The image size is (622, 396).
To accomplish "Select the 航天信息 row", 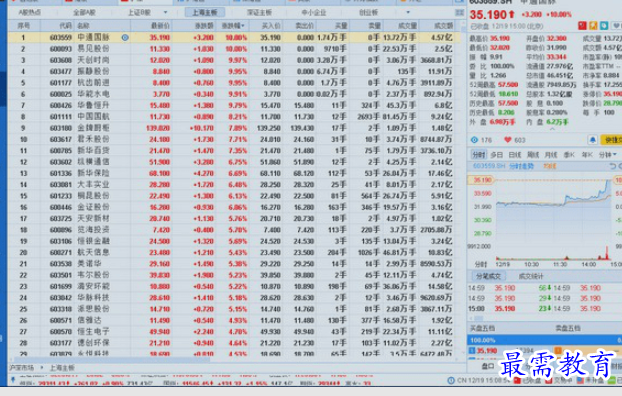I will coord(234,252).
